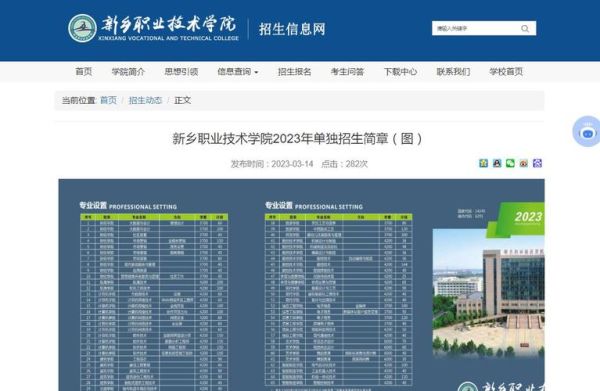Share to QQ Zone star icon
The height and width of the screenshot is (391, 600).
pyautogui.click(x=484, y=163)
